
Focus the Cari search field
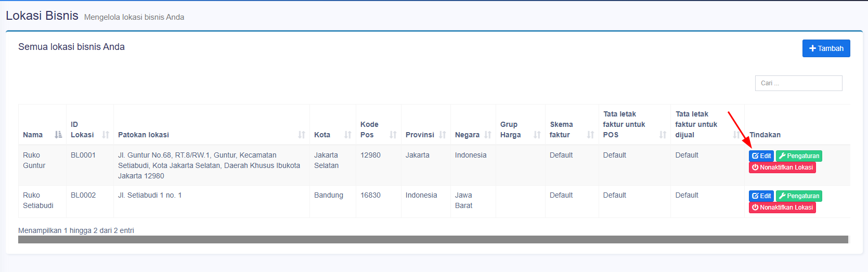coord(798,83)
